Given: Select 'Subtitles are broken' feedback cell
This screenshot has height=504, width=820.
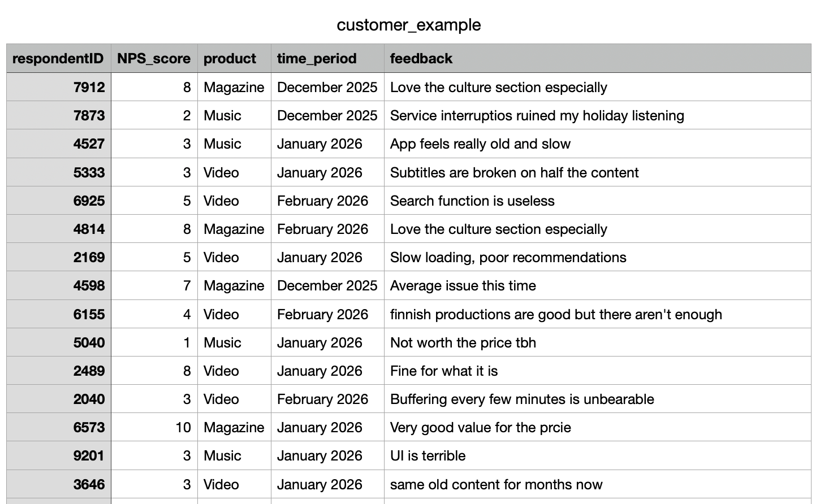Looking at the screenshot, I should (x=514, y=173).
